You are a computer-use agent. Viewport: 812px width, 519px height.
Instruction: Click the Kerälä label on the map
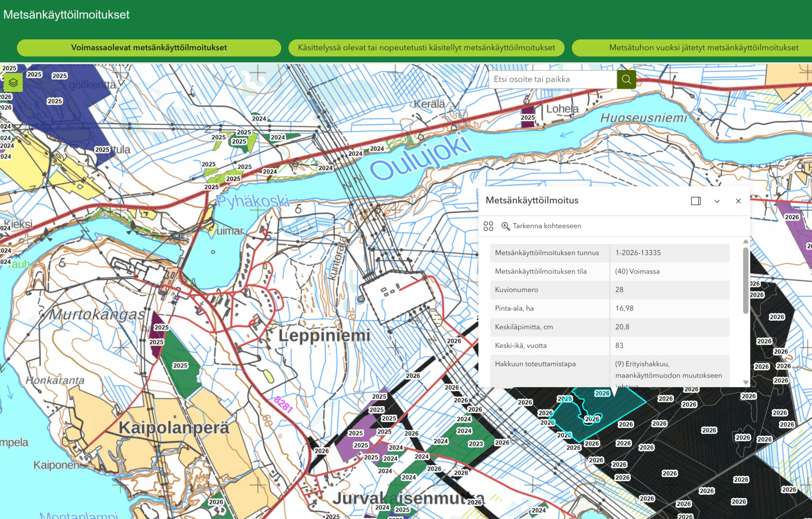[x=429, y=104]
